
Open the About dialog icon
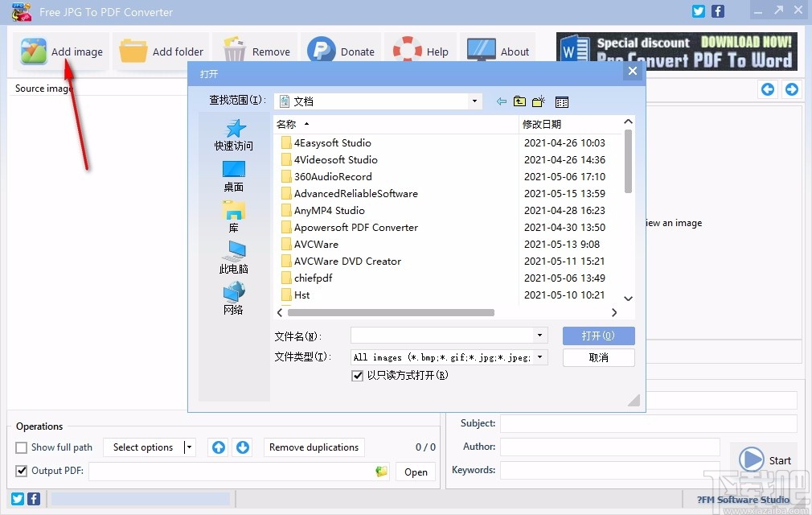pyautogui.click(x=482, y=50)
